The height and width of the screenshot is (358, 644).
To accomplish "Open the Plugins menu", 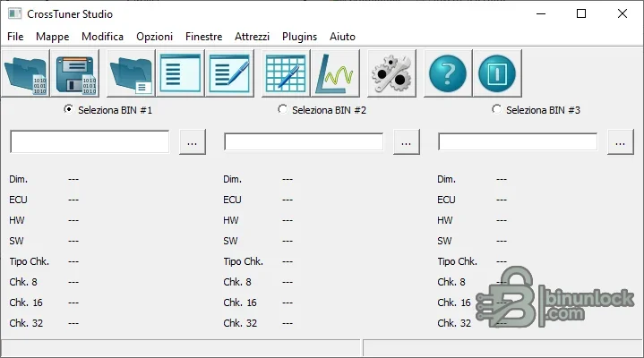I will (x=299, y=37).
